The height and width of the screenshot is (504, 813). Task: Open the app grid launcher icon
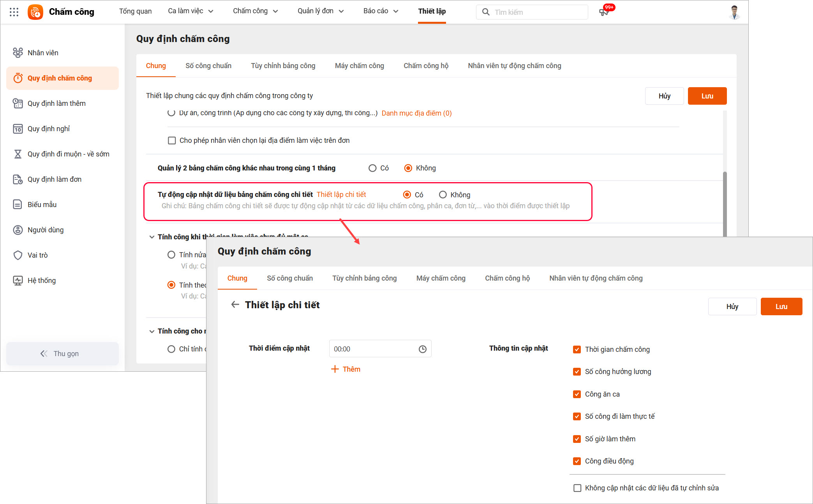pos(14,12)
